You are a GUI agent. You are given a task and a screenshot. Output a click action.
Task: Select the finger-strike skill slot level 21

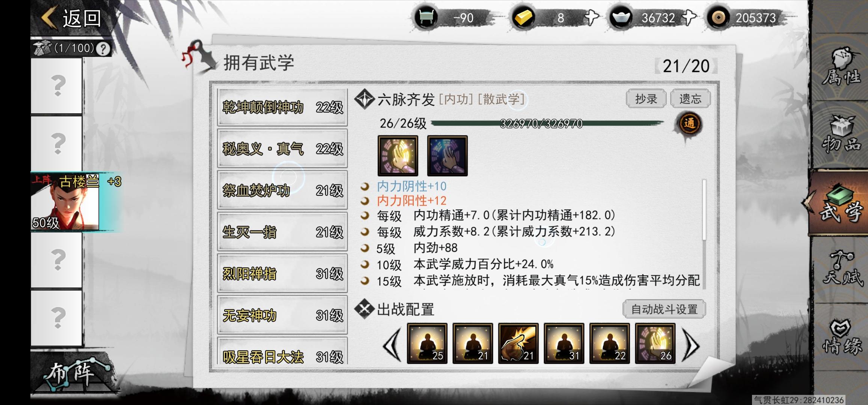(518, 343)
